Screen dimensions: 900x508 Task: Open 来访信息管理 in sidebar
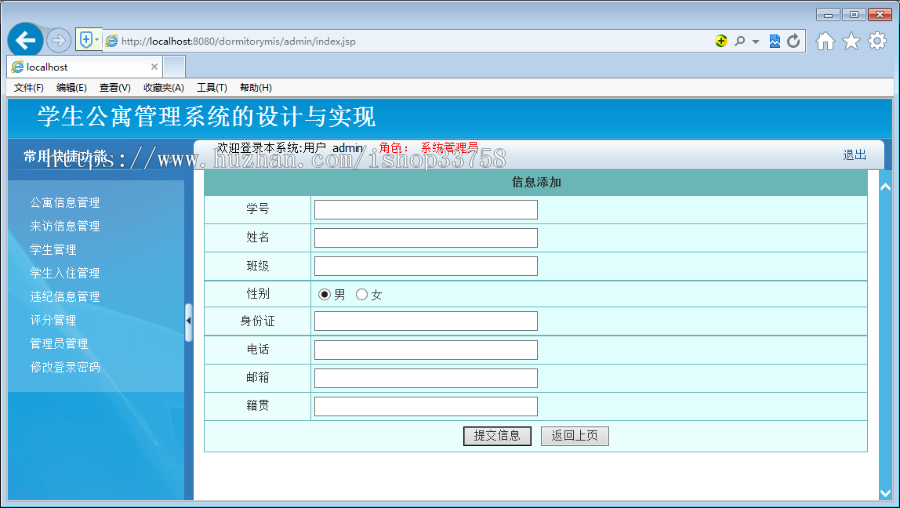65,226
